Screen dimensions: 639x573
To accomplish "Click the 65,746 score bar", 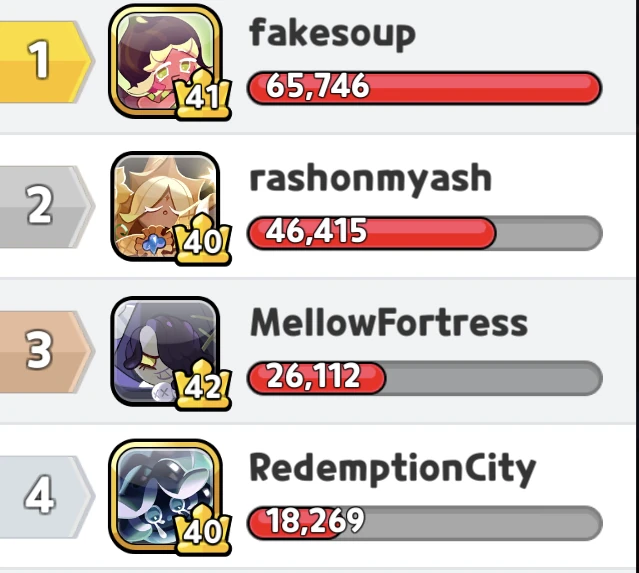I will click(425, 88).
